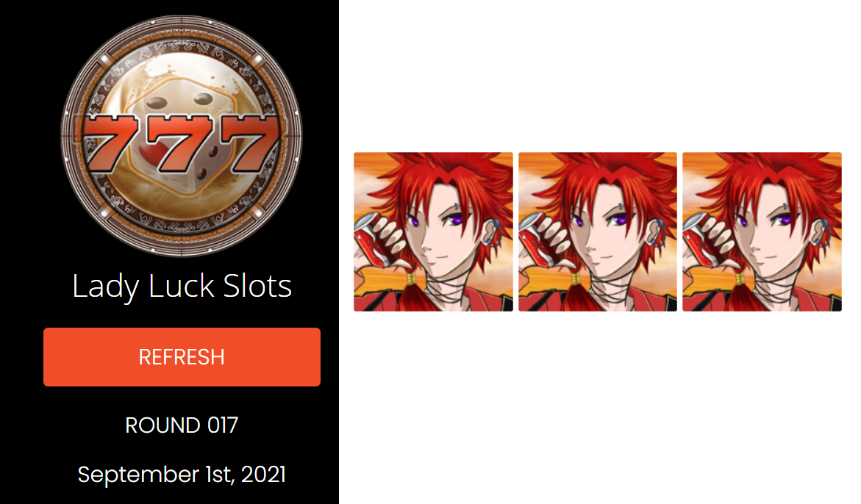Click the character's earring in first reel
This screenshot has height=504, width=861.
(494, 233)
